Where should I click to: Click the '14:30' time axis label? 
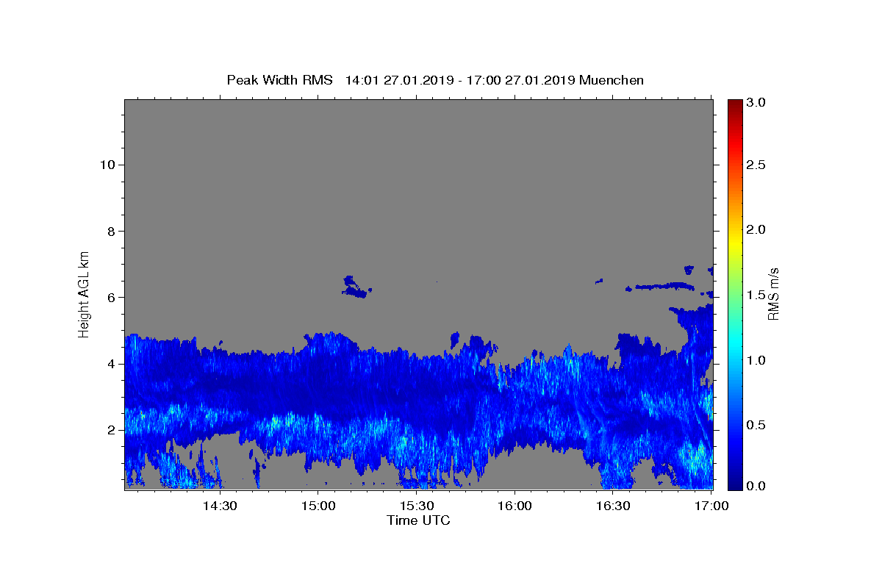220,506
